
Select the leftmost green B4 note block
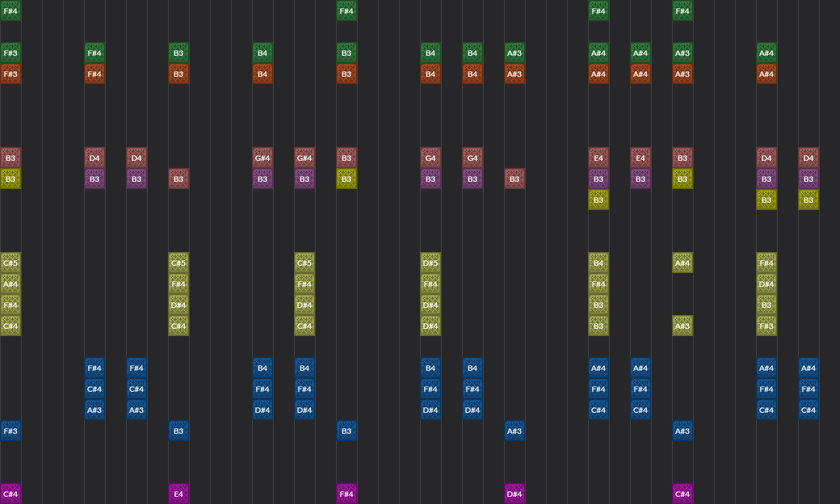click(x=262, y=52)
